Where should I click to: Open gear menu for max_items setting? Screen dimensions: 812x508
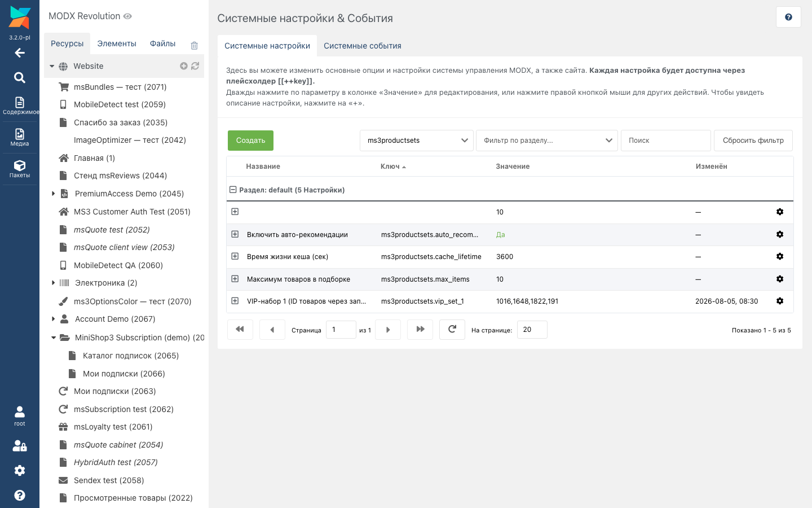pos(780,279)
